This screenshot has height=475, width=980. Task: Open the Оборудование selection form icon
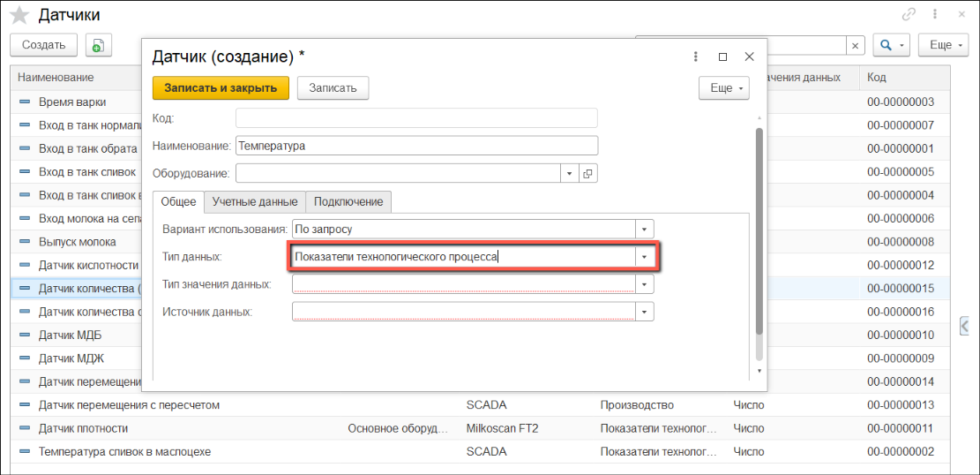(588, 174)
